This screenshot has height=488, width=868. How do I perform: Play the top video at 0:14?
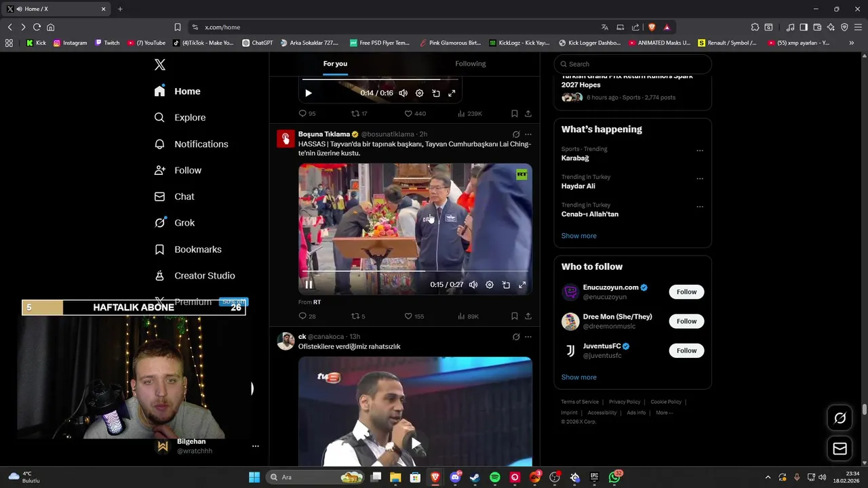(x=308, y=93)
